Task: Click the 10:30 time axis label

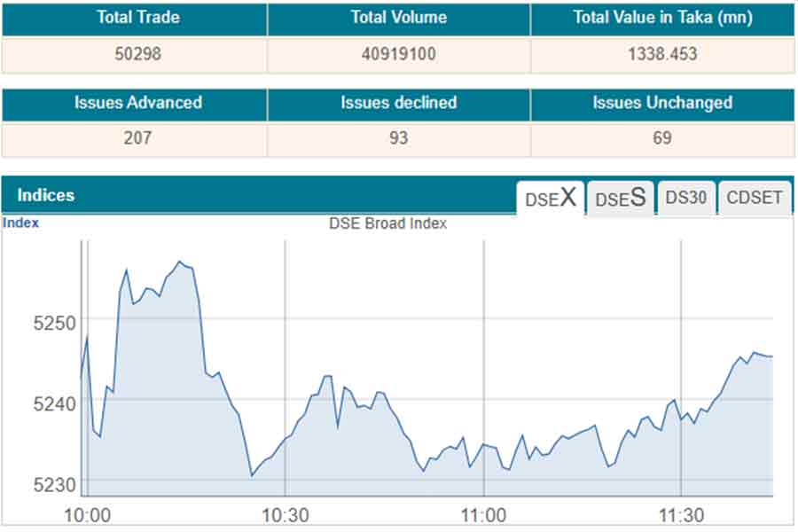Action: click(x=285, y=515)
